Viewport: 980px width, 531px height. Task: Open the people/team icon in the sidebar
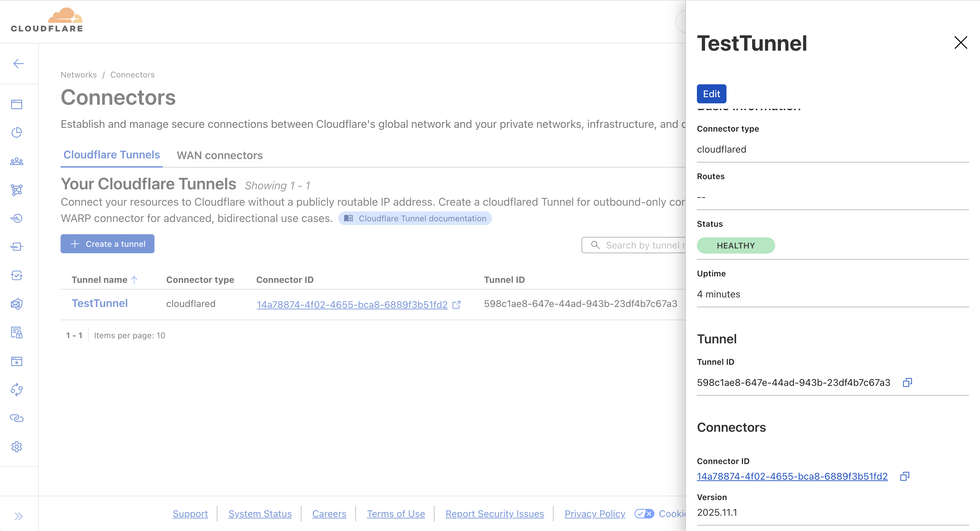click(x=17, y=161)
